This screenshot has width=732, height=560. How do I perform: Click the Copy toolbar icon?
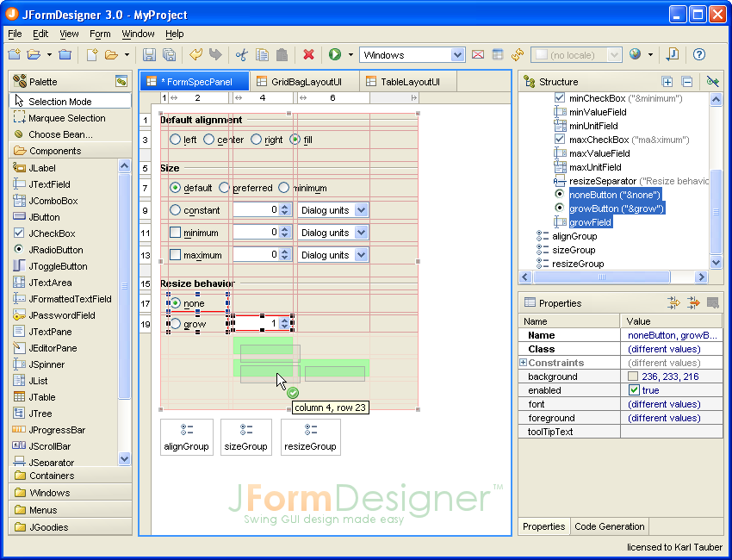[262, 54]
